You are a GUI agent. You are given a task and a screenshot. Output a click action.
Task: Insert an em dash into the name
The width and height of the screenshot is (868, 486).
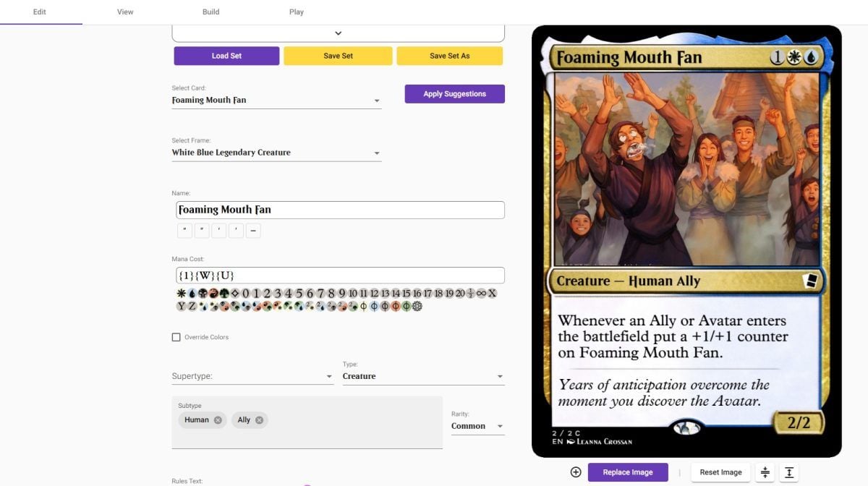pos(253,231)
